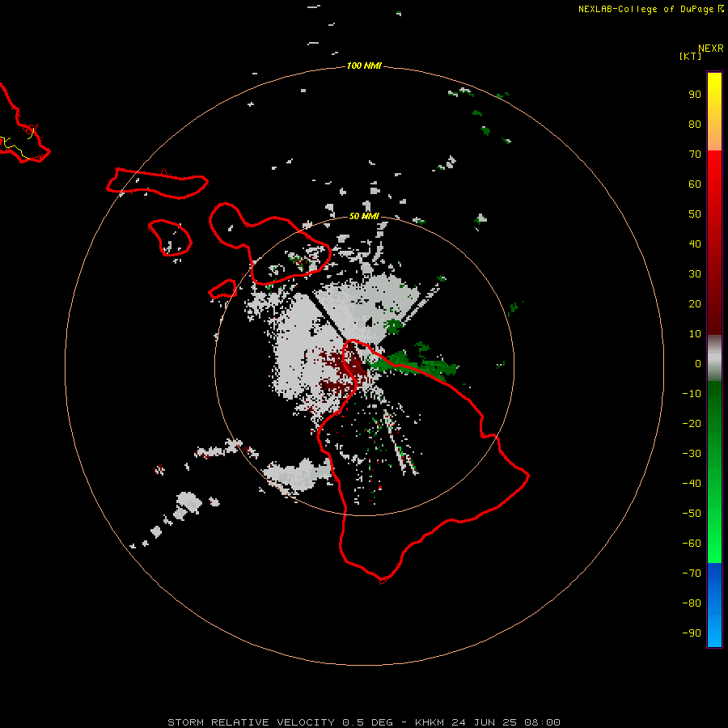The height and width of the screenshot is (728, 728).
Task: Select the -80 value on velocity scale
Action: tap(692, 603)
